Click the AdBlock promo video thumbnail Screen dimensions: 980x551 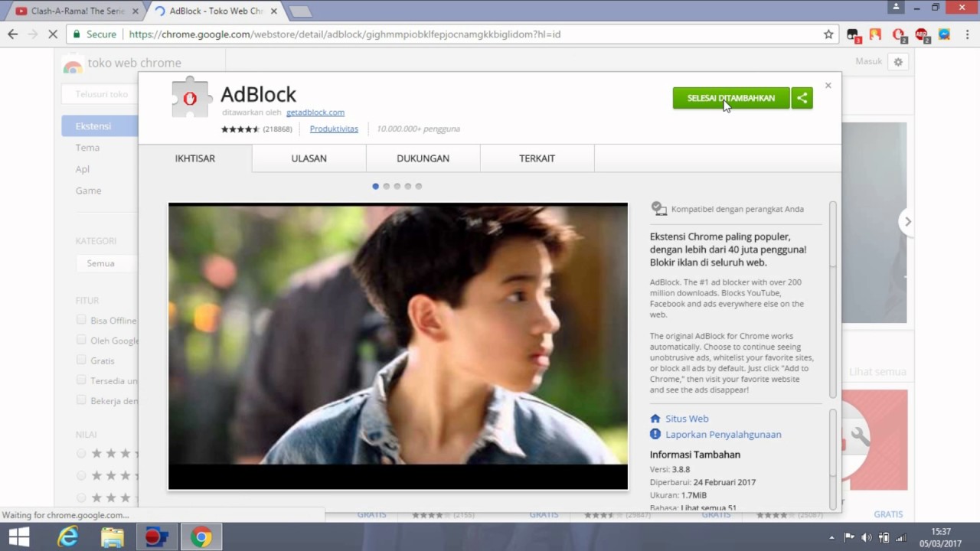(398, 346)
